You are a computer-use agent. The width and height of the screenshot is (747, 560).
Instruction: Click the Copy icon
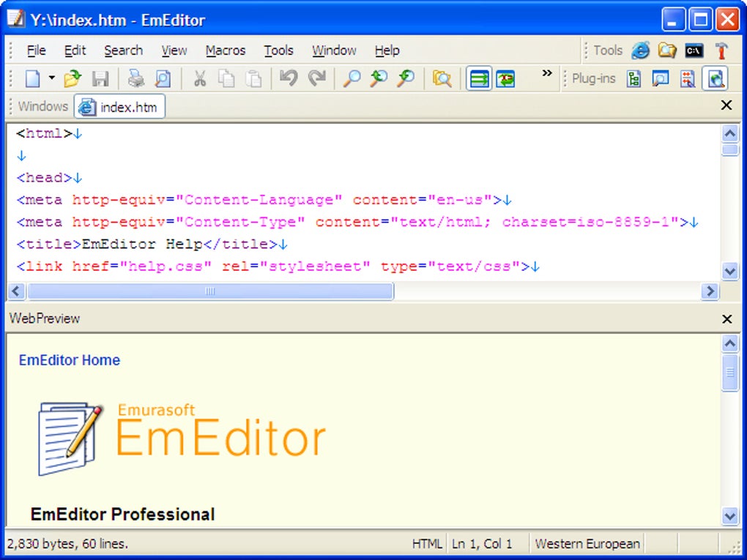point(226,78)
